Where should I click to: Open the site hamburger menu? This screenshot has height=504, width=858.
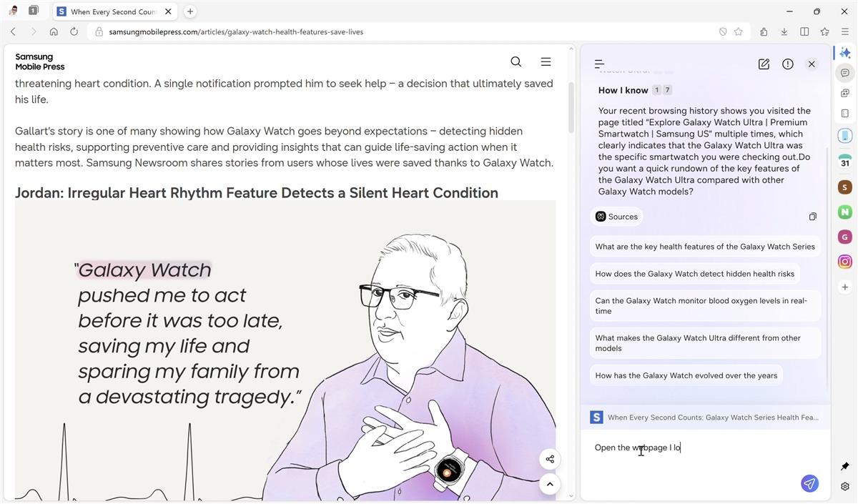[x=546, y=61]
